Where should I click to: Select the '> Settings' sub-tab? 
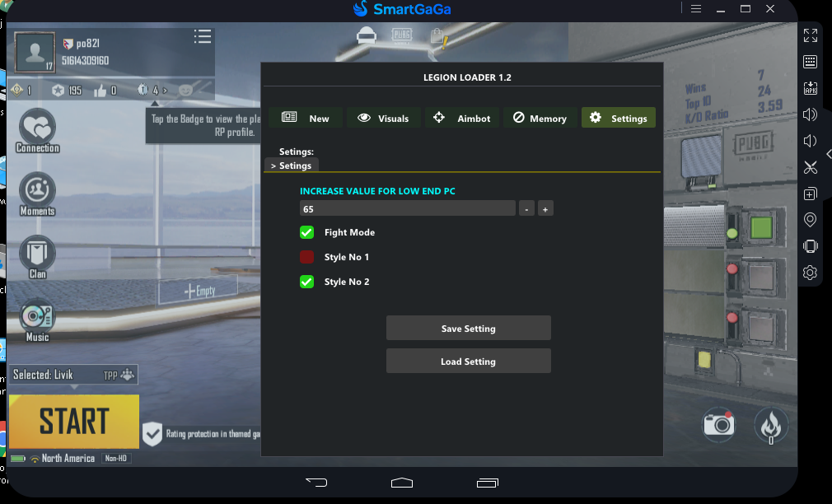(x=292, y=166)
